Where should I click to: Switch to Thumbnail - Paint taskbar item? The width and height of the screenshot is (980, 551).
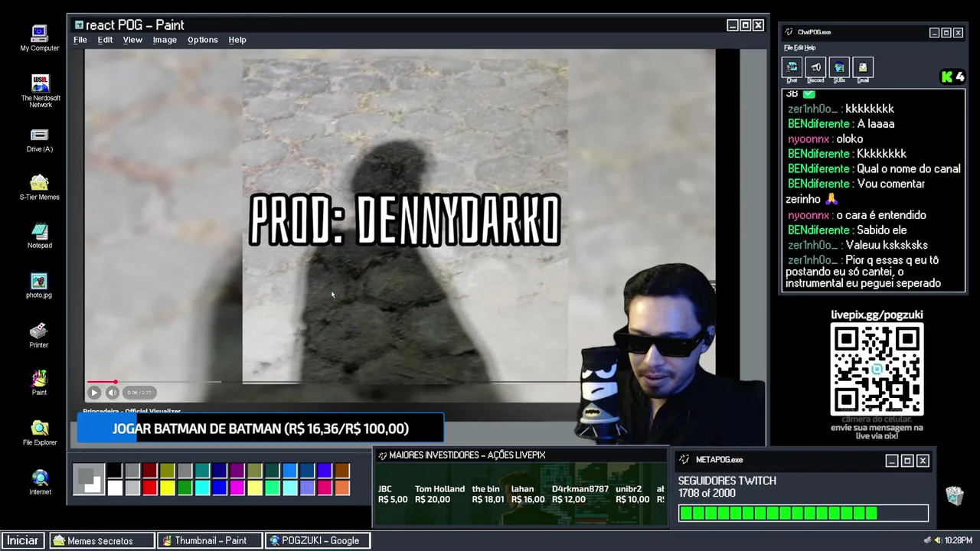(210, 540)
